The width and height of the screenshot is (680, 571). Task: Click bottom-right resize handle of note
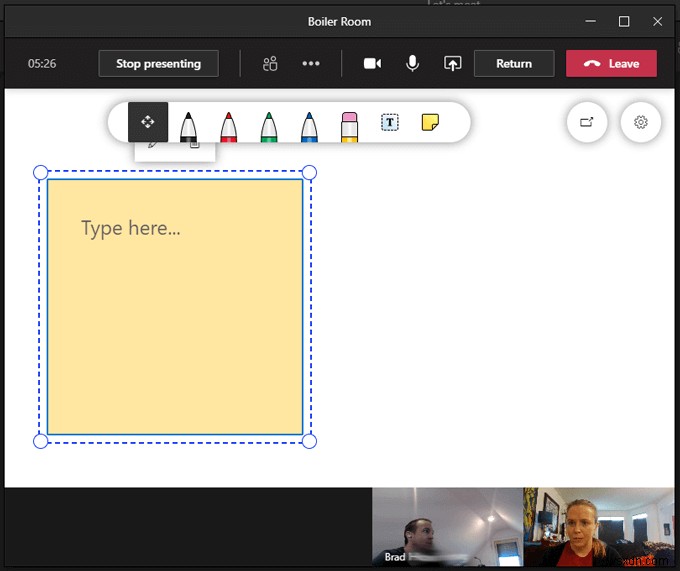[309, 441]
